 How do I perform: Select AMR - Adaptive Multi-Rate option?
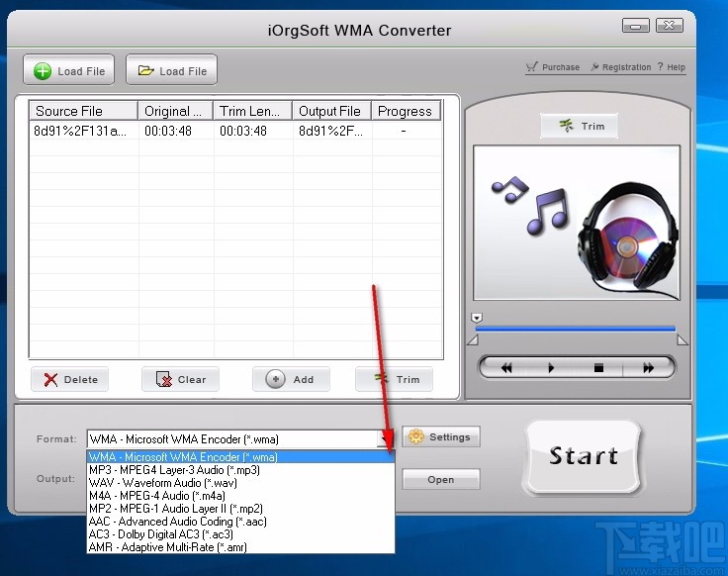240,547
